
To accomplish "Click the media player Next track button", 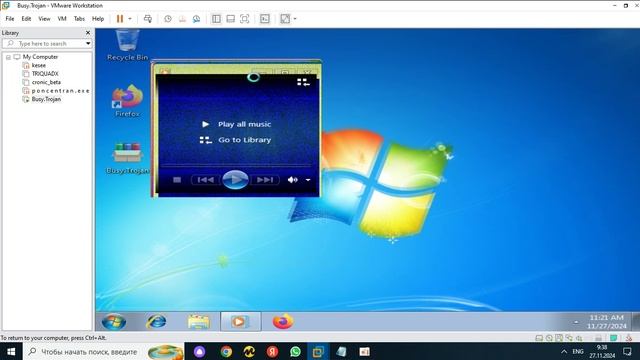I will tap(265, 180).
